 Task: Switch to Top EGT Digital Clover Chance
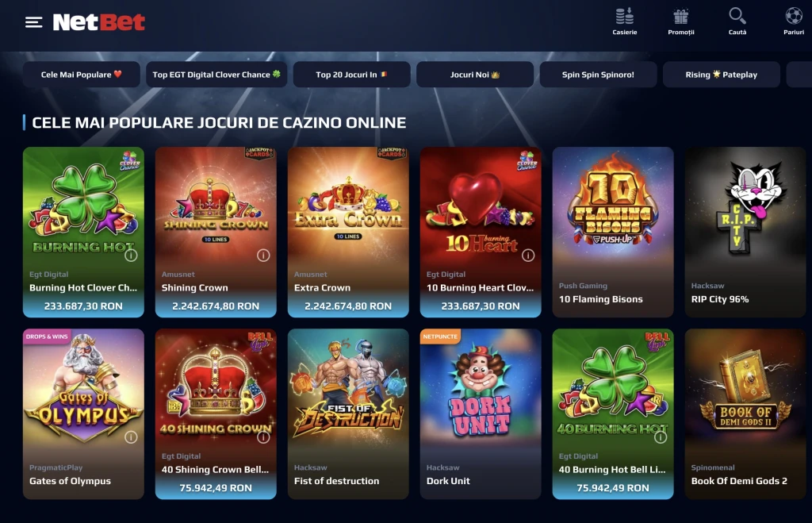click(x=216, y=75)
